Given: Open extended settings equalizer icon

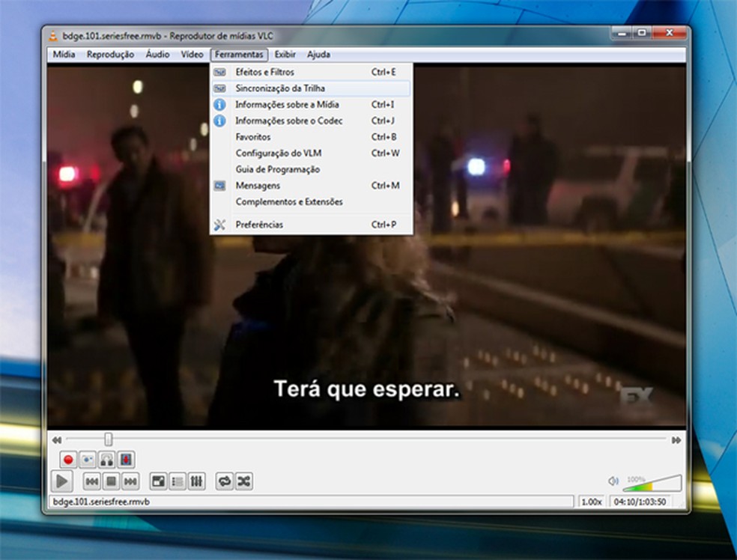Looking at the screenshot, I should pos(196,481).
